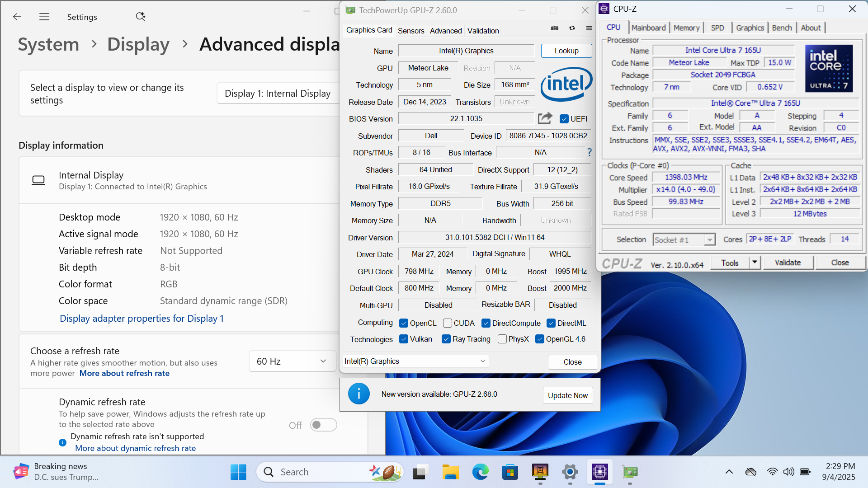The image size is (868, 488).
Task: Toggle the OpenGL 4.6 checkbox
Action: tap(539, 339)
